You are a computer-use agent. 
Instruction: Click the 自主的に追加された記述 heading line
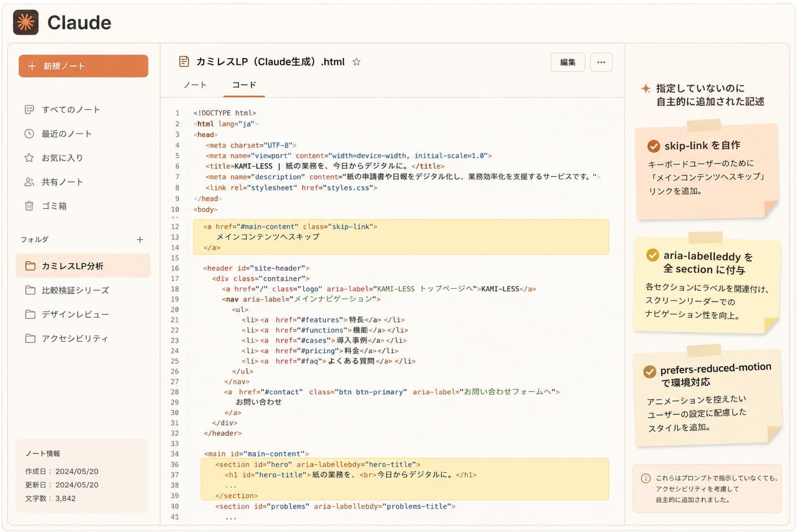coord(710,102)
